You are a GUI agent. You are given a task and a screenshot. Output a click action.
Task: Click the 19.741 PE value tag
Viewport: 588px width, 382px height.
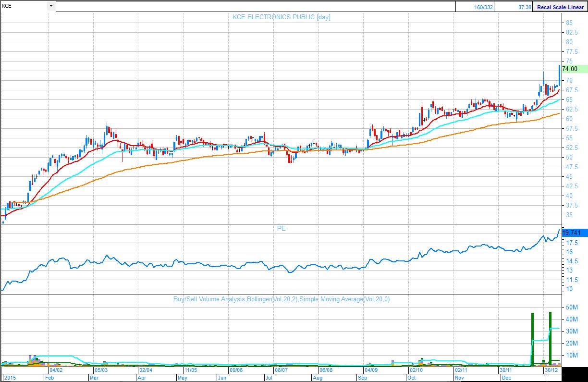click(574, 233)
